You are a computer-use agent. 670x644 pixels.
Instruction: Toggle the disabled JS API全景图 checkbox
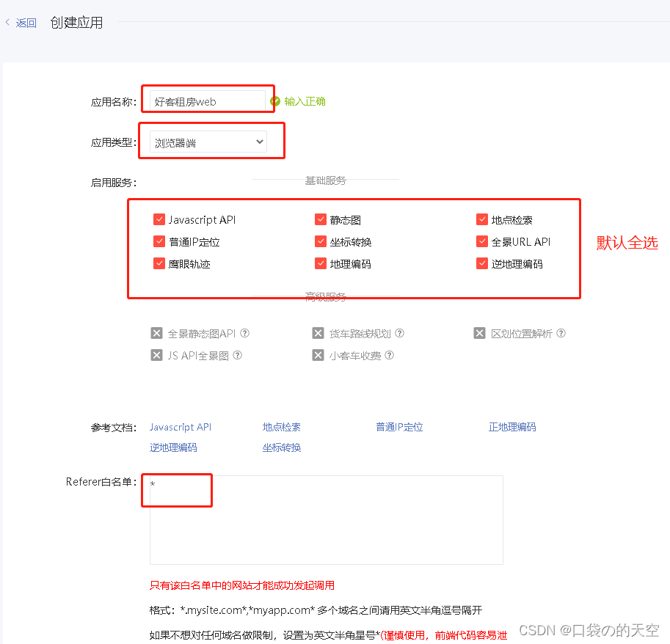157,355
